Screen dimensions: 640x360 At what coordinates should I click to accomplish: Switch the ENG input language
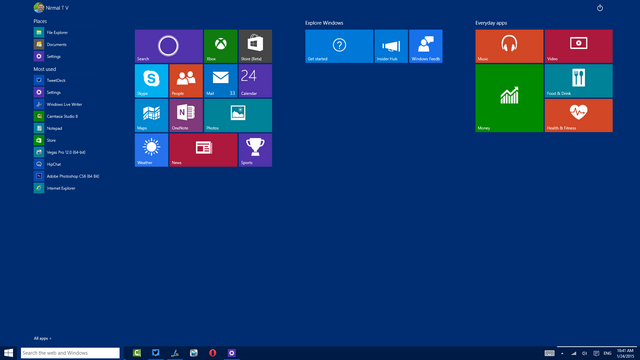point(607,353)
